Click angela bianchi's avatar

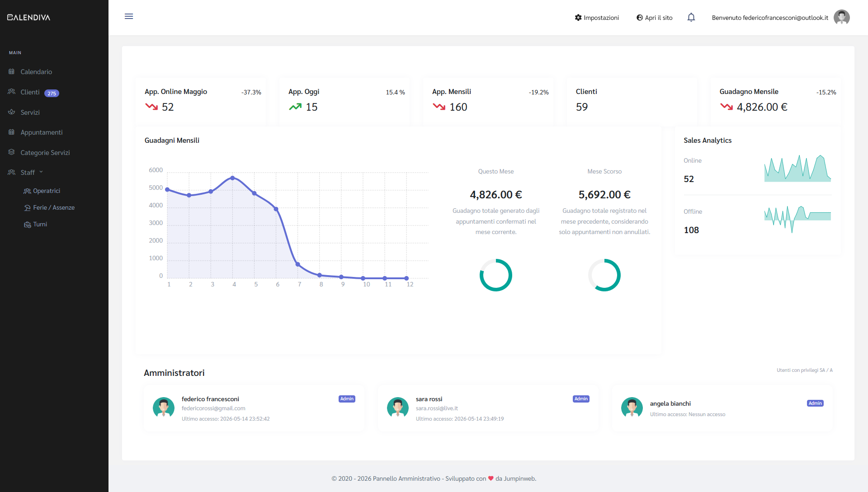pyautogui.click(x=632, y=408)
